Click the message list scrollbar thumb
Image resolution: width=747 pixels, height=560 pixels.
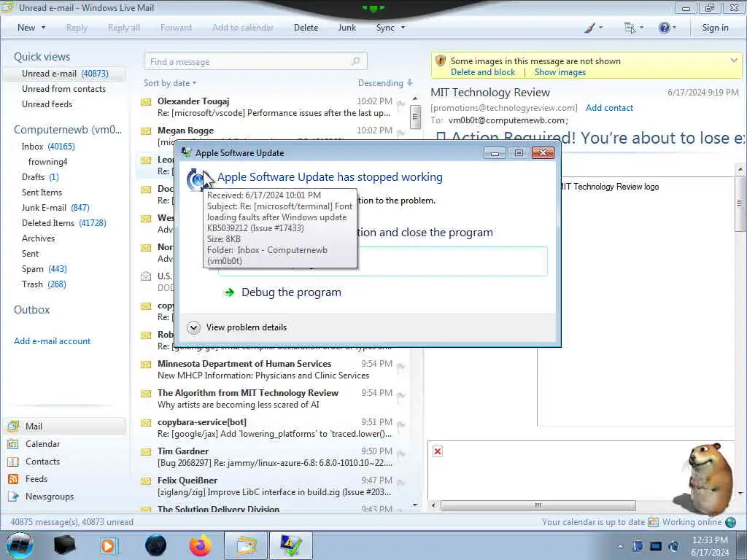[x=415, y=116]
